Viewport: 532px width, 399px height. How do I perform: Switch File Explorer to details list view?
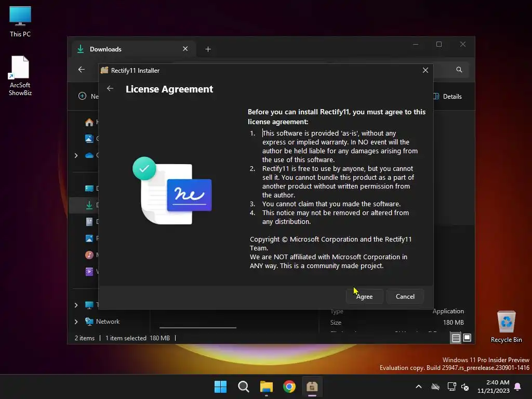[x=456, y=338]
